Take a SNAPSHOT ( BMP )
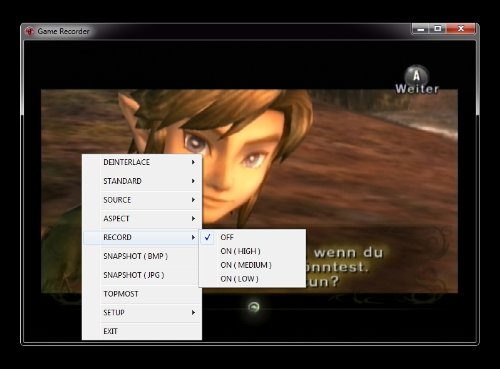Viewport: 500px width, 369px height. coord(142,256)
